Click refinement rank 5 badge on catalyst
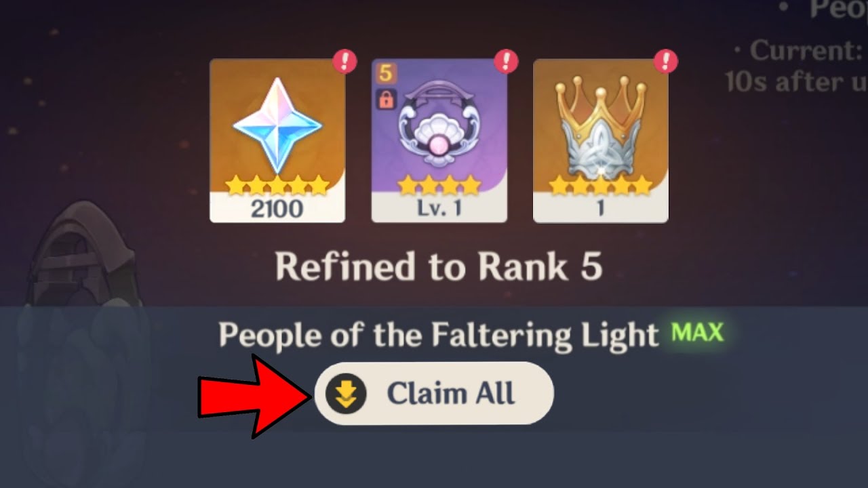 click(385, 74)
